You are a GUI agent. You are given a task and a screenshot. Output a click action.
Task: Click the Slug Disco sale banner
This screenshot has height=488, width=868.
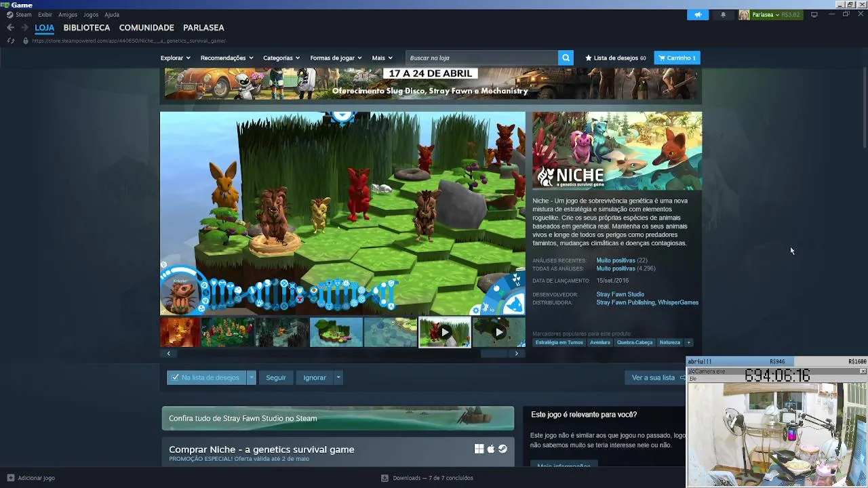pos(431,84)
